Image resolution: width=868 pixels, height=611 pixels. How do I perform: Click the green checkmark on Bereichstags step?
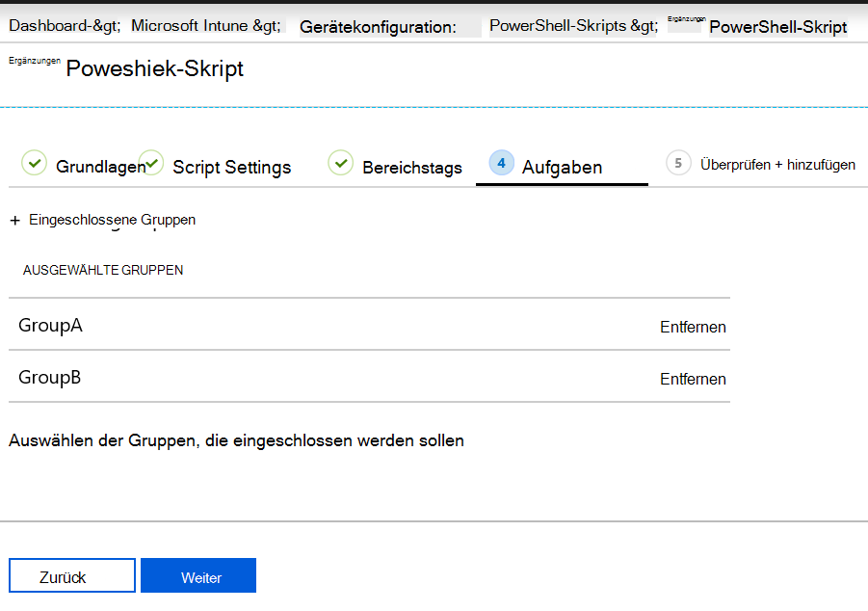pyautogui.click(x=341, y=164)
